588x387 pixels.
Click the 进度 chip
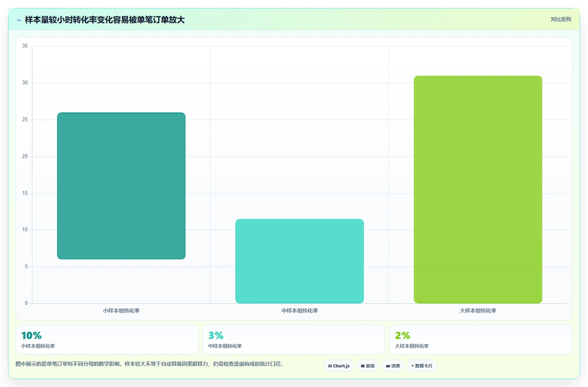click(393, 366)
